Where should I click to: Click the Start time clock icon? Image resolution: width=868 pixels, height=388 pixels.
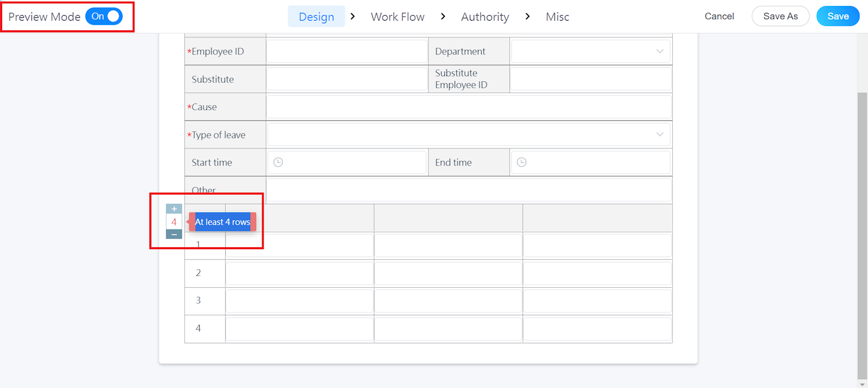click(278, 163)
